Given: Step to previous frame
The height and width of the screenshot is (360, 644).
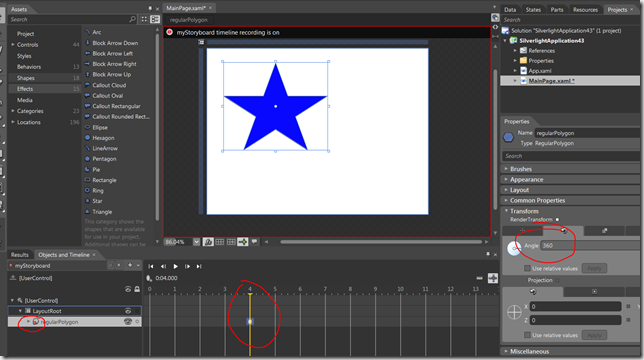Looking at the screenshot, I should point(163,266).
